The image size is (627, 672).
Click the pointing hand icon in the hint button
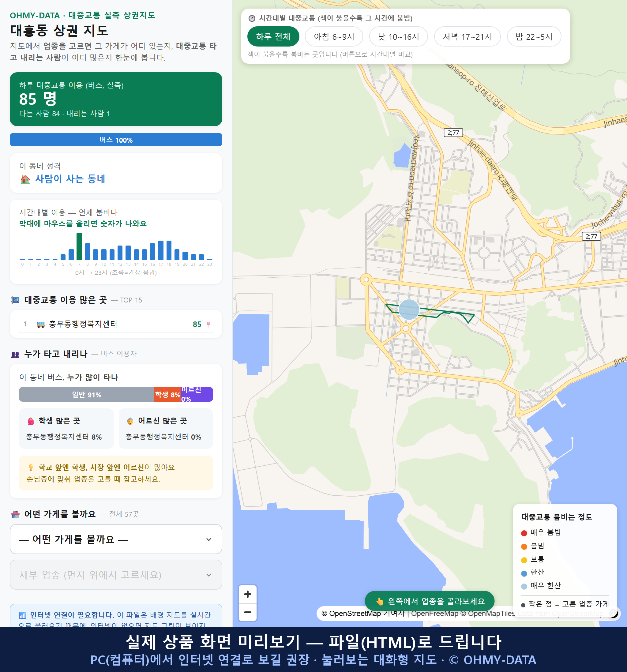tap(380, 601)
